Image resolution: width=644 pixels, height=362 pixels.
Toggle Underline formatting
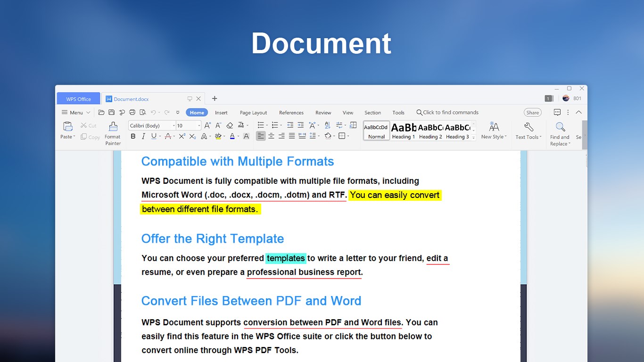click(154, 136)
